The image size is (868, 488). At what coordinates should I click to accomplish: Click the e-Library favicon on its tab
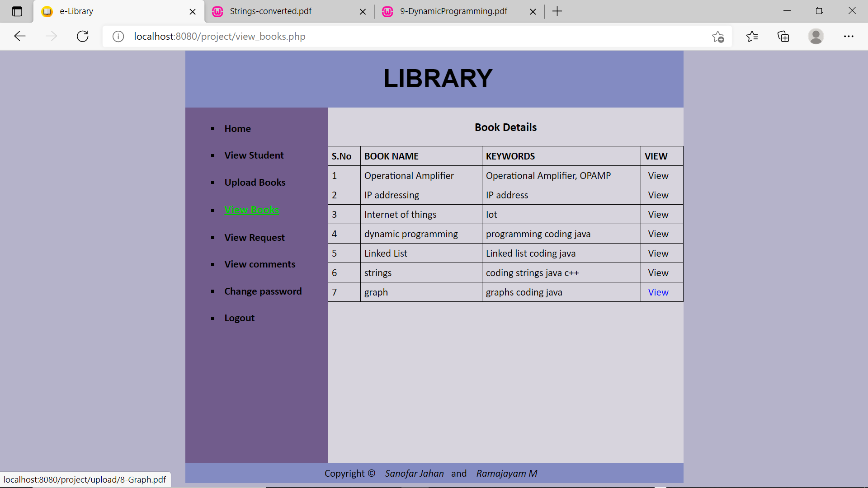coord(47,11)
